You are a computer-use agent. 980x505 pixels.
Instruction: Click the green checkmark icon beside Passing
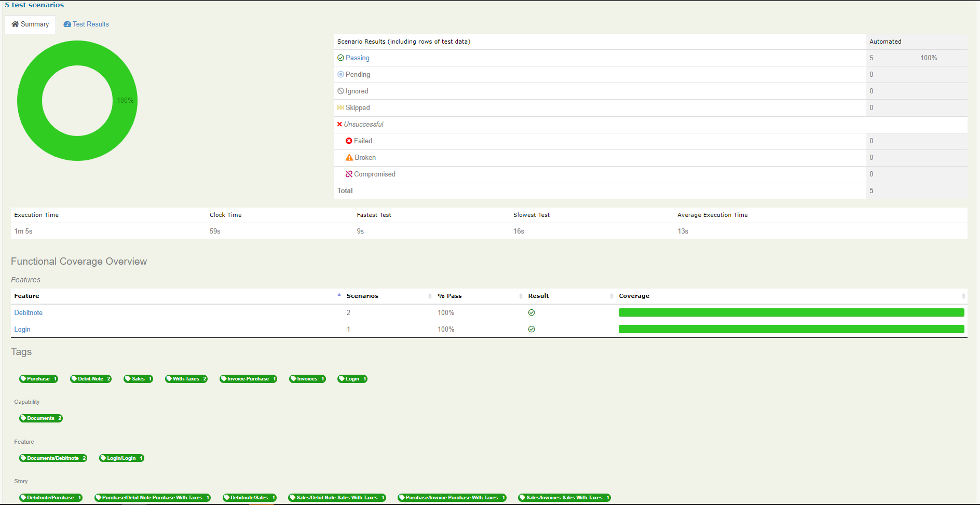point(341,58)
